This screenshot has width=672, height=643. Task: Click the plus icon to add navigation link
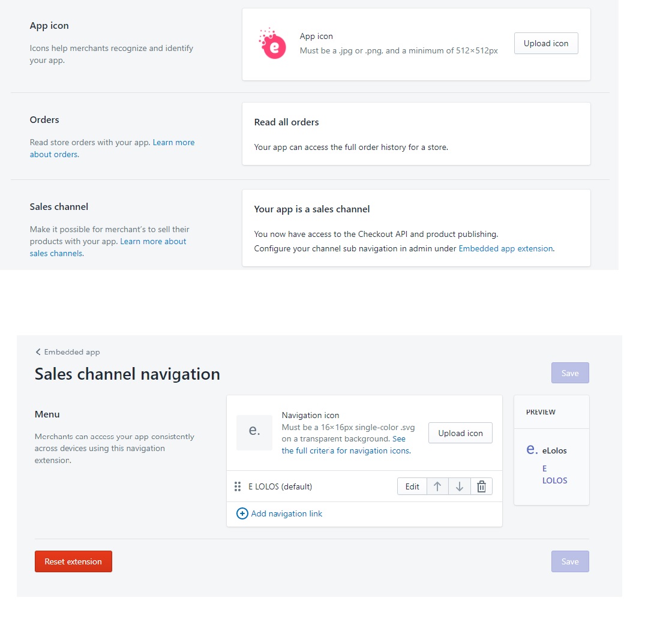click(x=242, y=513)
